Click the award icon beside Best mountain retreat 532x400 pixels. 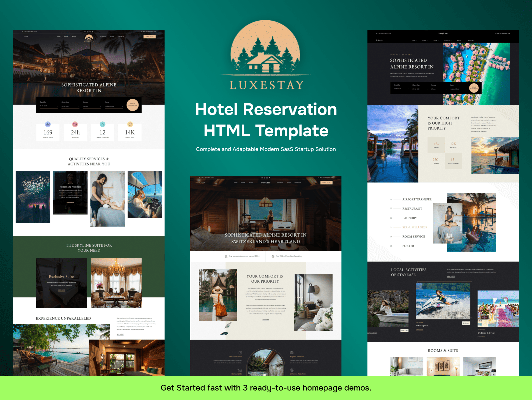pyautogui.click(x=226, y=256)
